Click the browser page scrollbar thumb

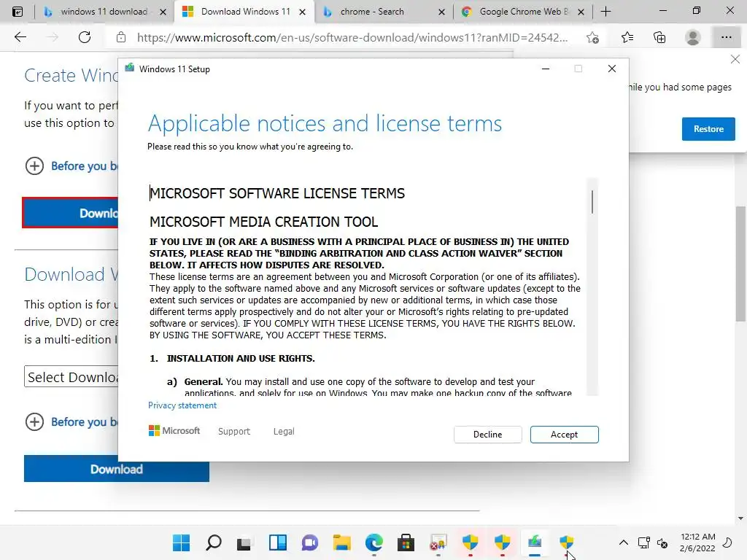click(x=740, y=263)
